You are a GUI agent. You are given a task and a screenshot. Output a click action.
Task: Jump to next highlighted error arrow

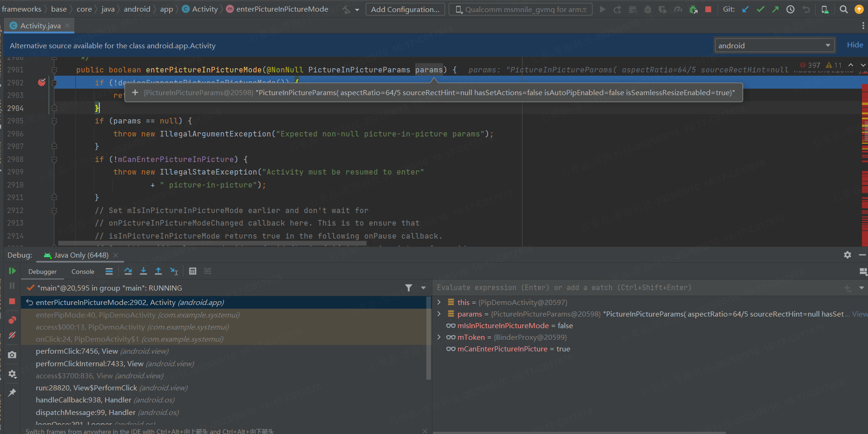pos(863,65)
